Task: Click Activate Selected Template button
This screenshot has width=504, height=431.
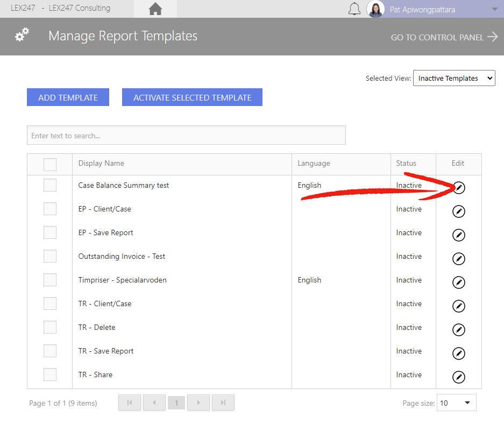Action: point(192,97)
